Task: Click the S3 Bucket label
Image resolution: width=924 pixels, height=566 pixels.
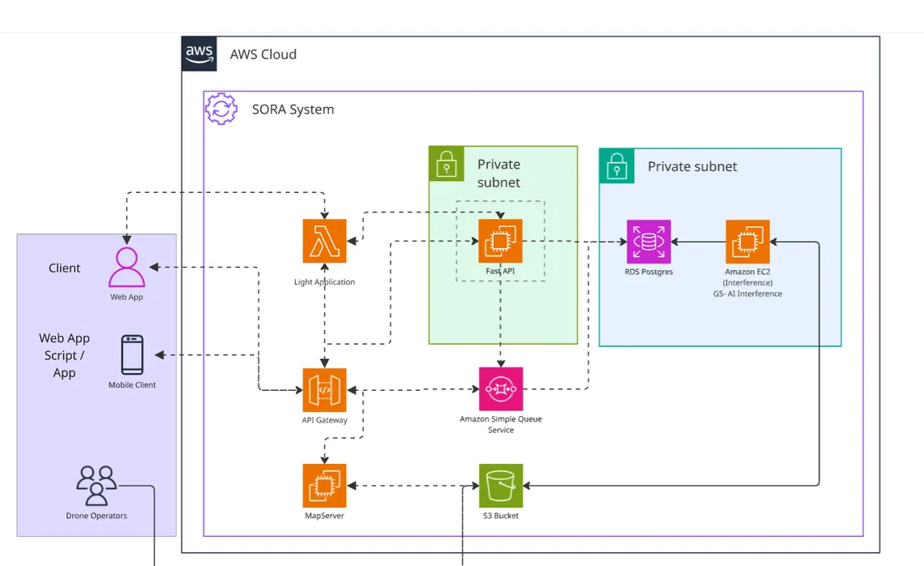Action: point(501,516)
